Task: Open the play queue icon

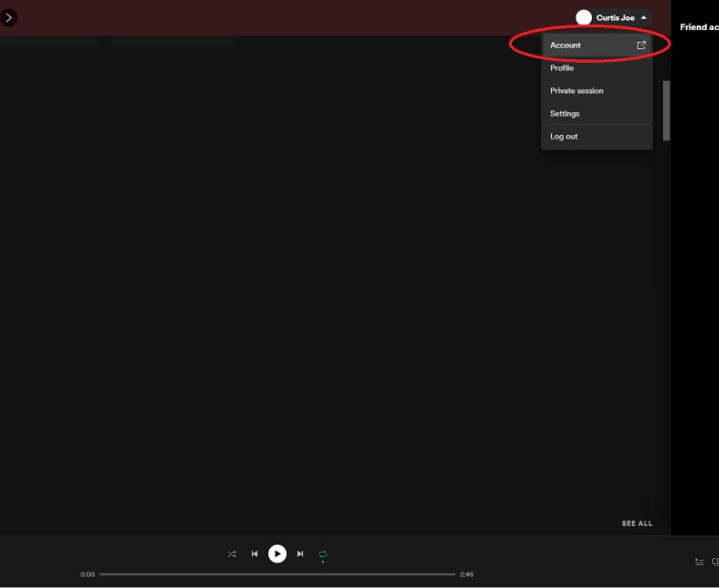Action: pyautogui.click(x=699, y=562)
